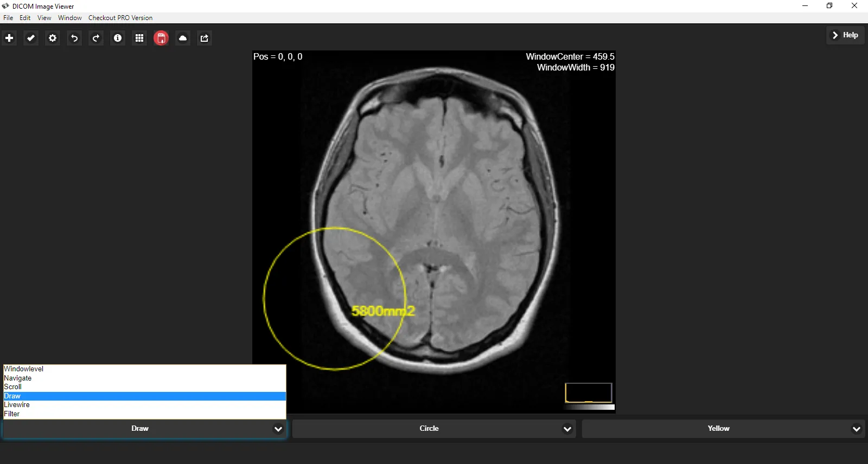The height and width of the screenshot is (464, 868).
Task: Click the undo arrow icon
Action: [x=74, y=38]
